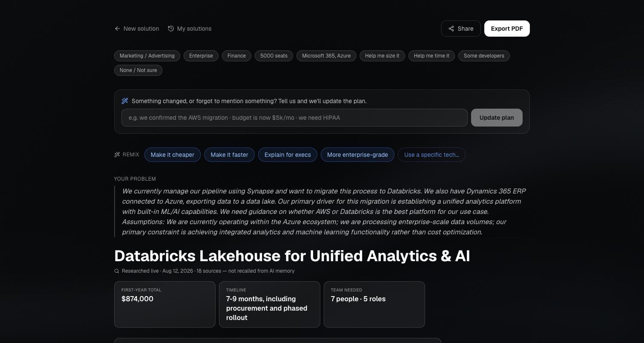Click the share network icon
Image resolution: width=644 pixels, height=343 pixels.
[x=451, y=29]
